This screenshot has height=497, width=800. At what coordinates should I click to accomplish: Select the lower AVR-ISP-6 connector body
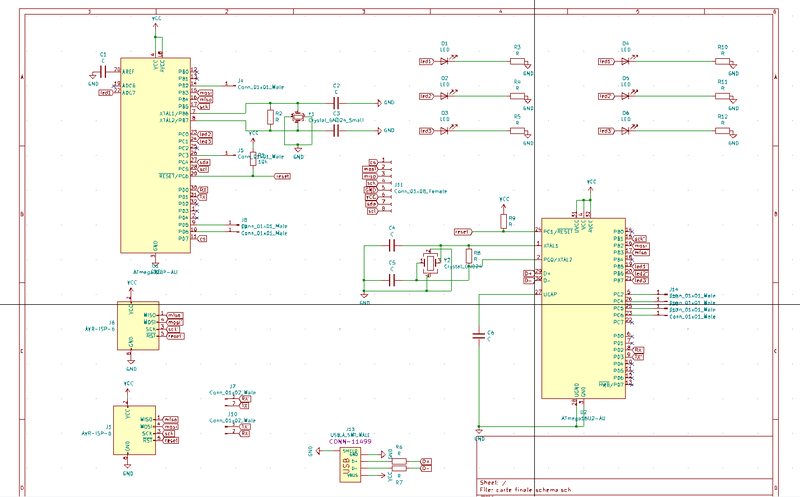click(x=134, y=430)
